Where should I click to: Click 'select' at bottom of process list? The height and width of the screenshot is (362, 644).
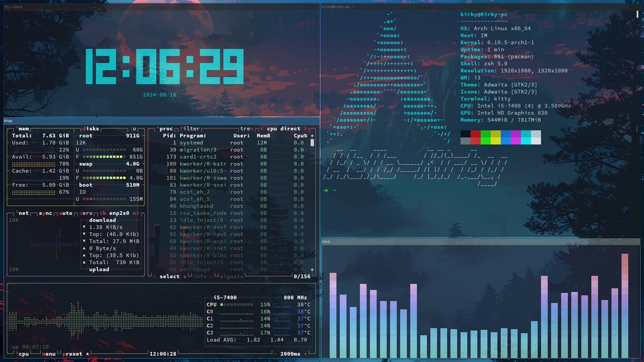pyautogui.click(x=169, y=277)
